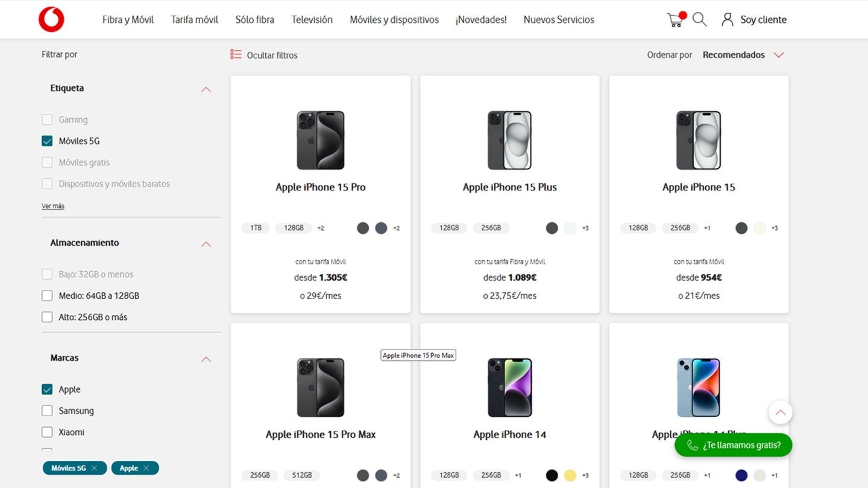Click the blue iPhone 14 Plus product image
The width and height of the screenshot is (868, 488).
coord(699,387)
